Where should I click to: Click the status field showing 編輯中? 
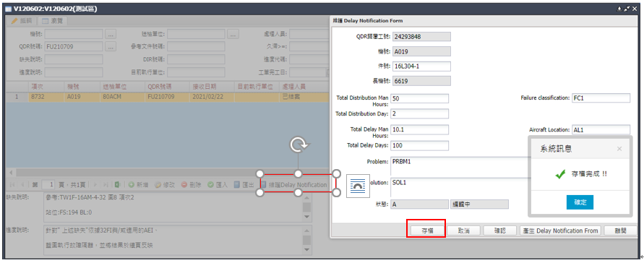pos(479,204)
